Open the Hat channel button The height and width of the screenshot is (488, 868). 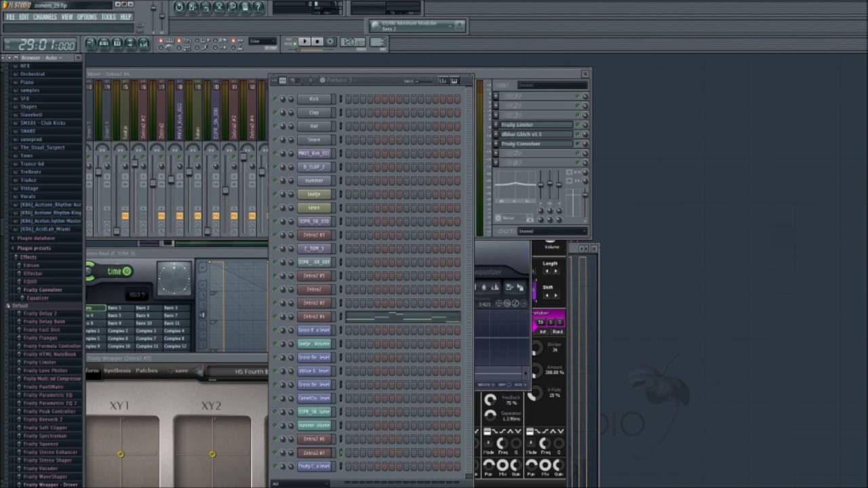click(x=314, y=126)
